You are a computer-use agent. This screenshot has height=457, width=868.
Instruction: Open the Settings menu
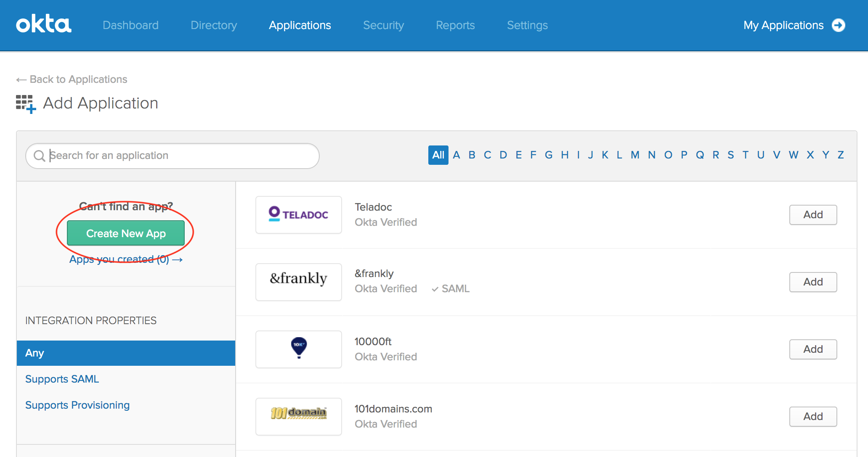pos(528,25)
